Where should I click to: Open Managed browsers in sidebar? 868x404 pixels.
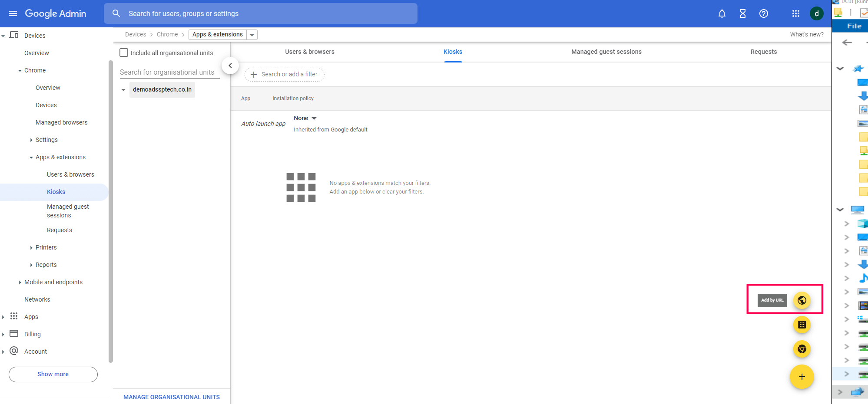pos(62,122)
